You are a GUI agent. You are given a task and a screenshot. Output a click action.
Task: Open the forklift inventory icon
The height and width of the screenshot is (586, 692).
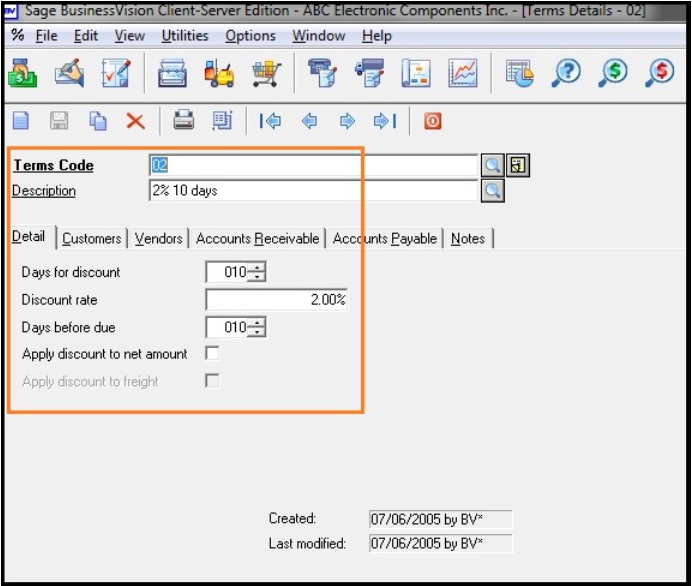[218, 75]
